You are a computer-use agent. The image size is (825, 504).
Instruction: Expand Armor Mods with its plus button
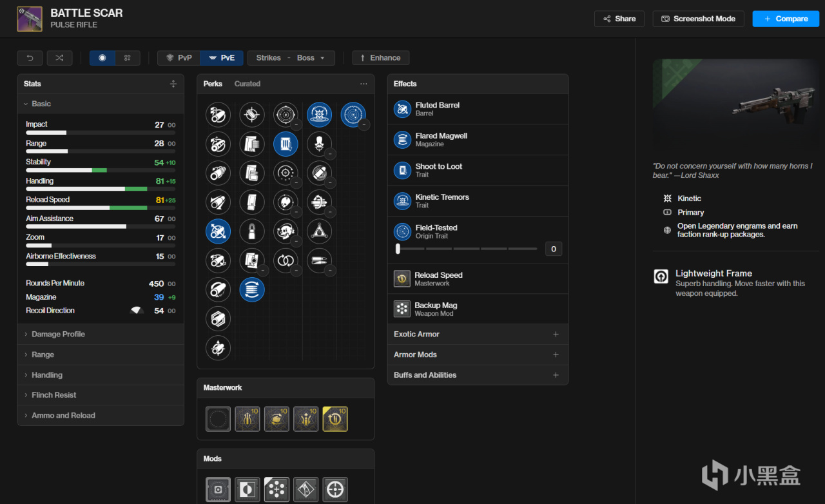[x=556, y=354]
